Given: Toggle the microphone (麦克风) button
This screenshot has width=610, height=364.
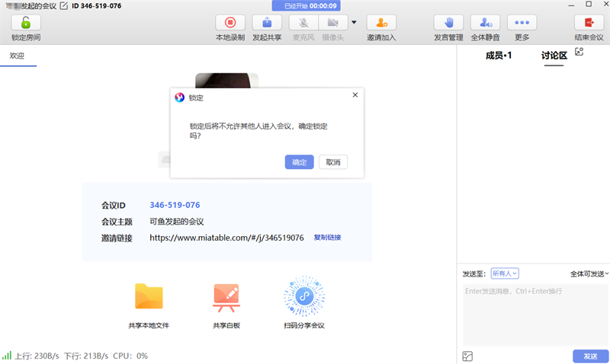Looking at the screenshot, I should pos(304,23).
